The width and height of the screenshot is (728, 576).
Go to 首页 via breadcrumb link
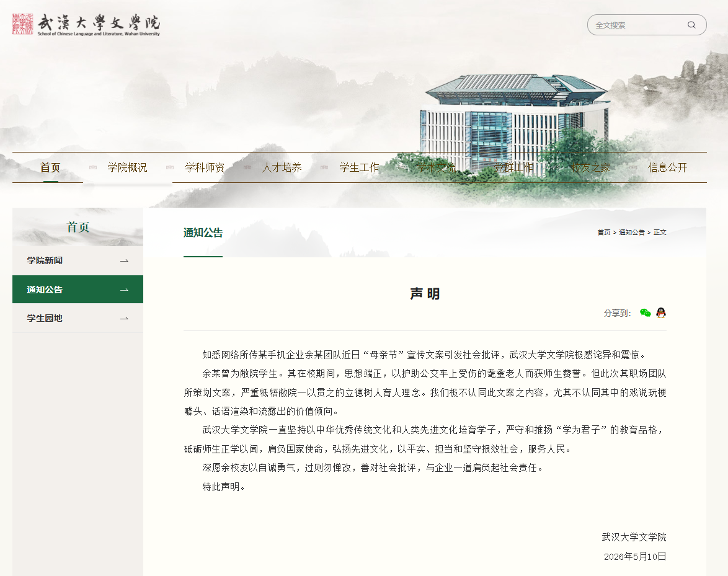pos(603,232)
